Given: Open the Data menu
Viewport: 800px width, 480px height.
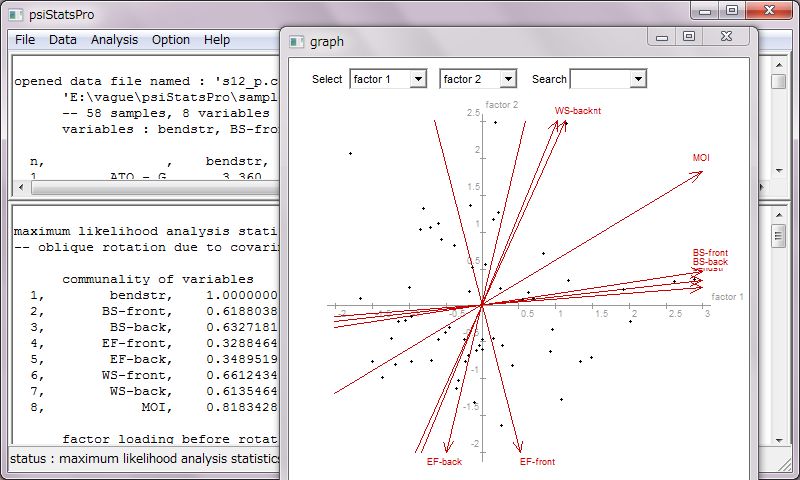Looking at the screenshot, I should pos(63,40).
